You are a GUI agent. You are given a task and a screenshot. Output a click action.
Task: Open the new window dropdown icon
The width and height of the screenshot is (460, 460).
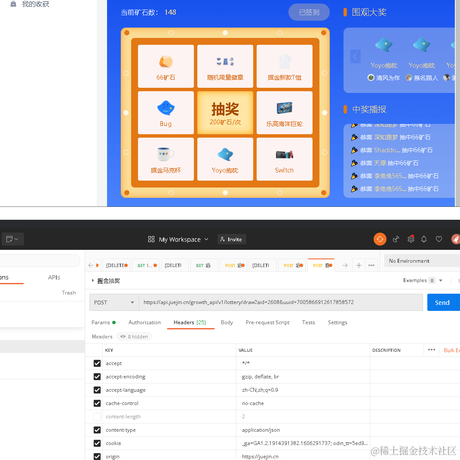(13, 239)
